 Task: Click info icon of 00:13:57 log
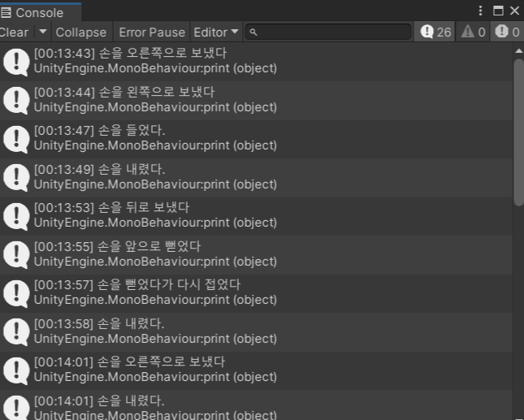(x=16, y=294)
